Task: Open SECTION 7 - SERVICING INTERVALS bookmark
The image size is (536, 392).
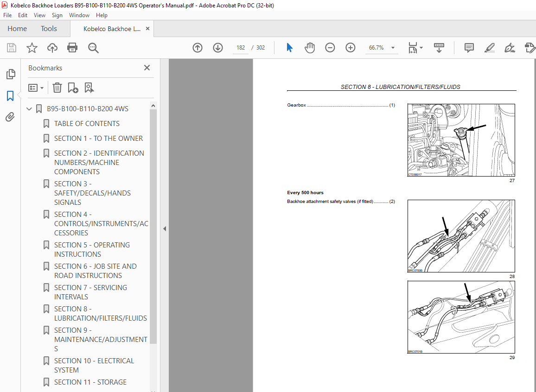Action: 90,292
